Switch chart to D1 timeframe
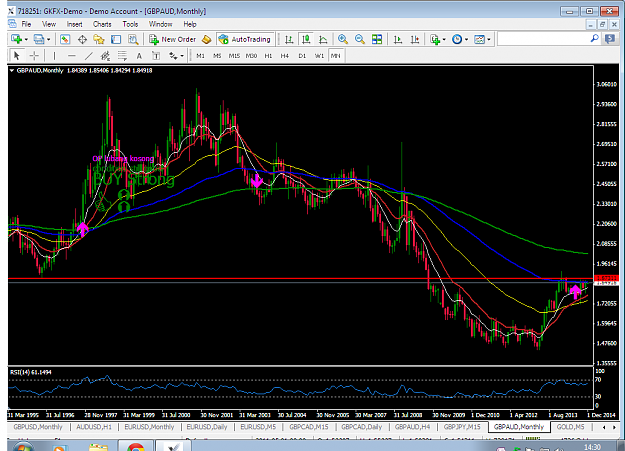625x451 pixels. [x=302, y=56]
